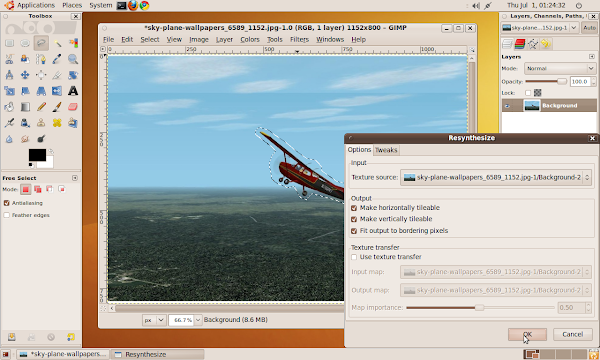Select the Paths tool
Viewport: 600px width, 360px height.
41,59
